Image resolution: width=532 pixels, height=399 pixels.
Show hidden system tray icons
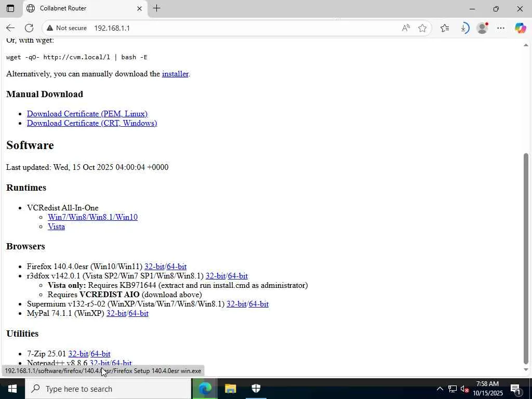pyautogui.click(x=440, y=389)
